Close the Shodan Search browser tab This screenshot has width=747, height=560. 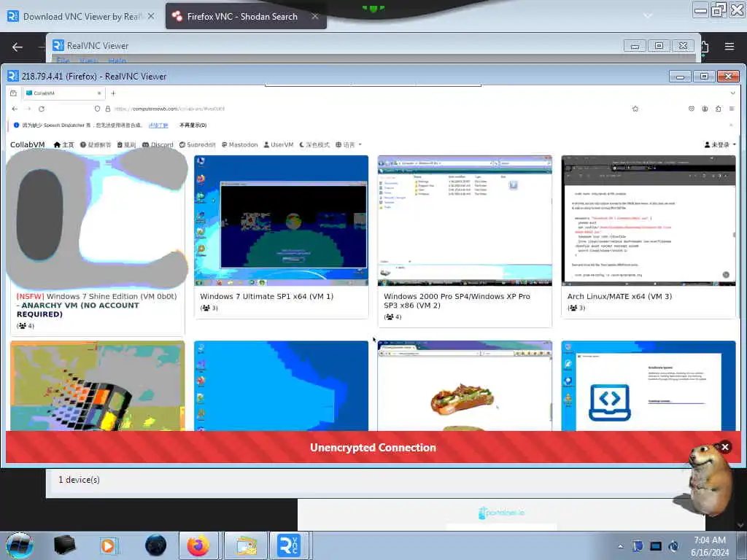click(x=315, y=16)
